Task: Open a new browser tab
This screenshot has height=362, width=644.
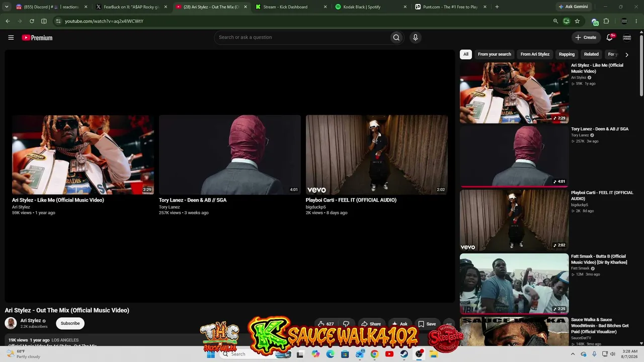Action: [497, 7]
